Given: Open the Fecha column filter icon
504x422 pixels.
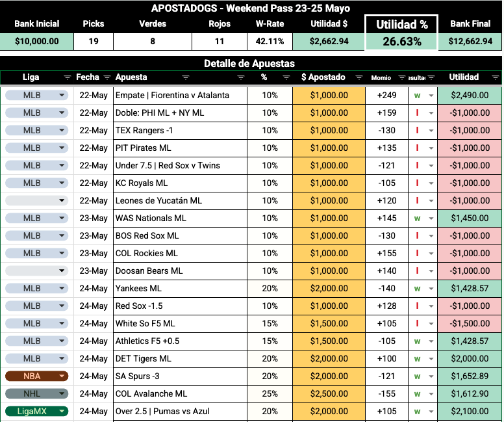Looking at the screenshot, I should click(107, 77).
